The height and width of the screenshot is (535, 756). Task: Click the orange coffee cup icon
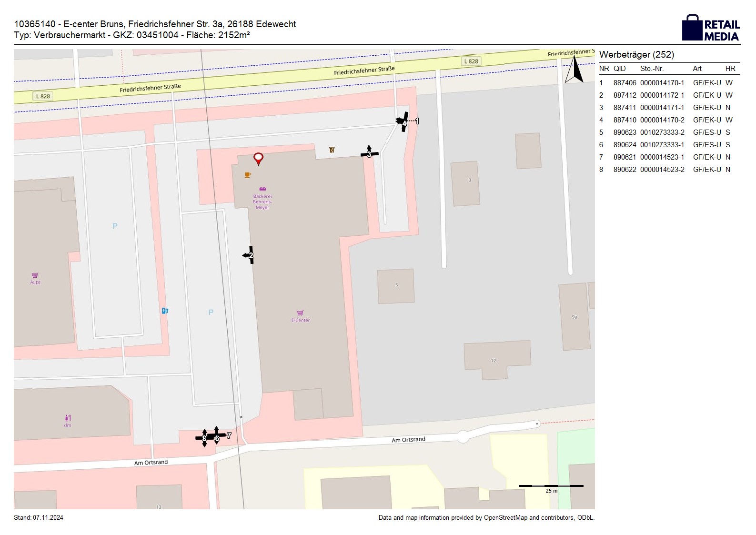click(248, 175)
